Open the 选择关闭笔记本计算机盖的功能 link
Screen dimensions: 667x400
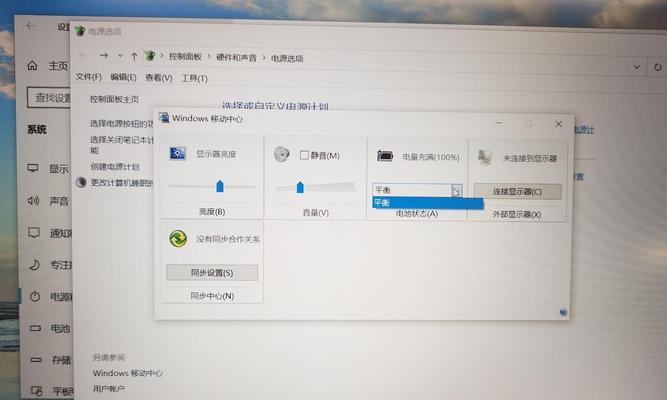[x=122, y=144]
